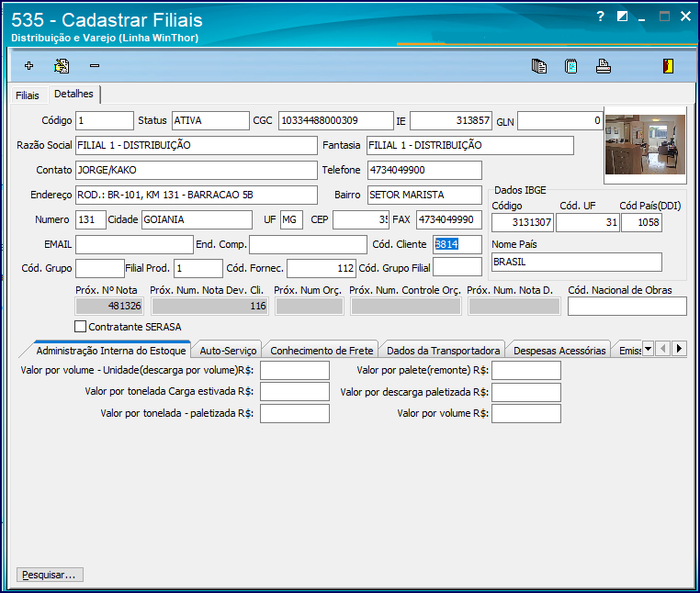Click the Cód País(DDI) field 1058
The width and height of the screenshot is (700, 593).
(x=641, y=222)
